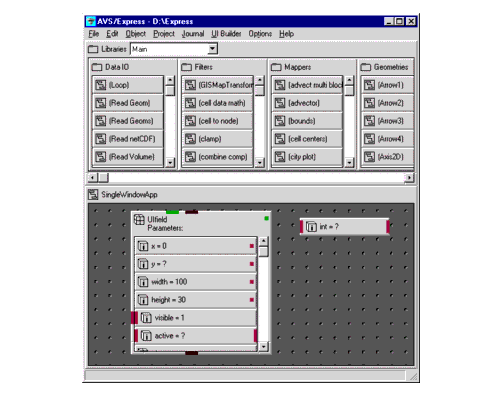Image resolution: width=503 pixels, height=393 pixels.
Task: Open the Journal menu
Action: [193, 34]
